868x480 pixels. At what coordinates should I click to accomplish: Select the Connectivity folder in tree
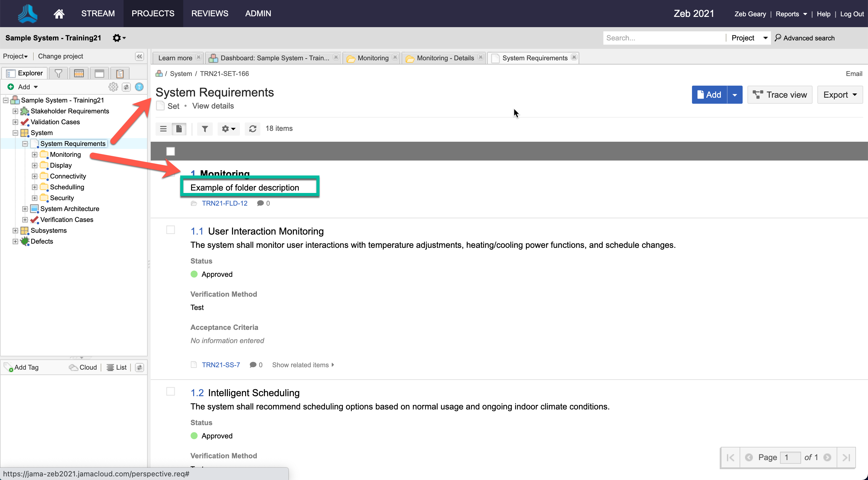pos(68,176)
